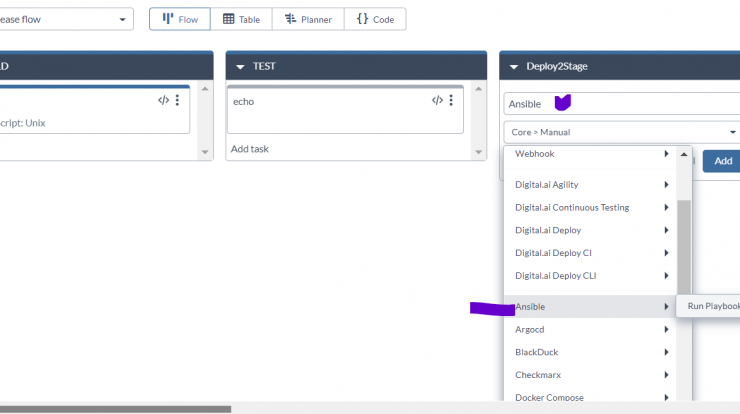Open the three-dot menu on the echo task
Screen dimensions: 740x414
pos(451,100)
